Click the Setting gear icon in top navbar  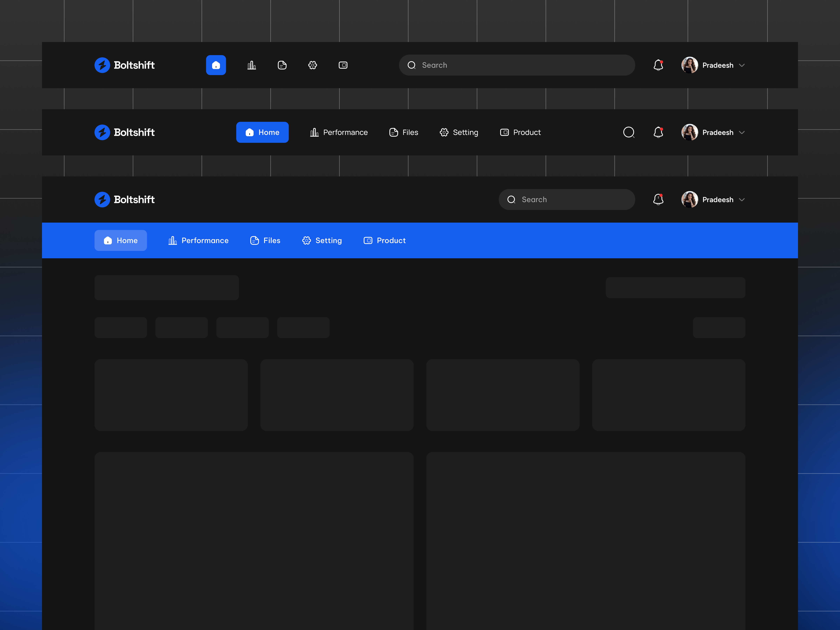click(313, 65)
